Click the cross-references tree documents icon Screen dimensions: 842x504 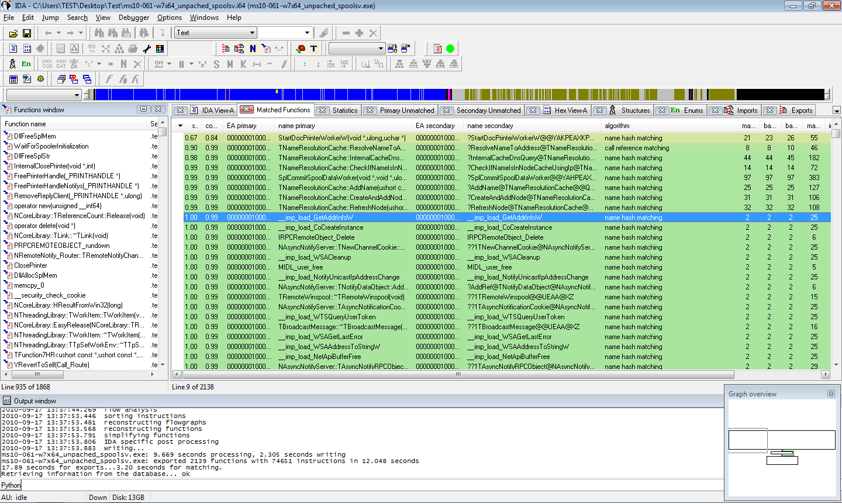point(239,49)
